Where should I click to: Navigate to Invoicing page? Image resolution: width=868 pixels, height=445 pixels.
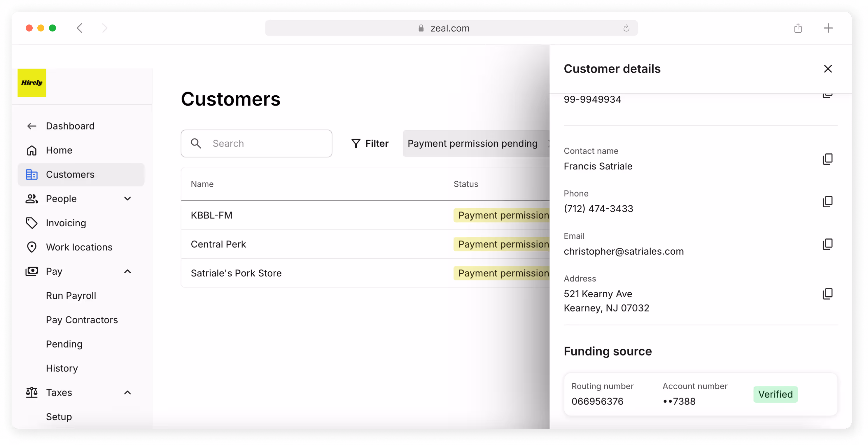click(66, 223)
